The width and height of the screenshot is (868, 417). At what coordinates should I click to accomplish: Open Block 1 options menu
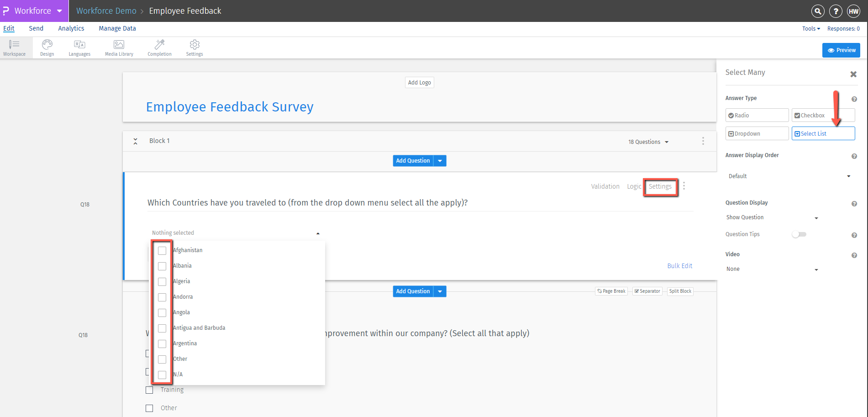(x=703, y=141)
